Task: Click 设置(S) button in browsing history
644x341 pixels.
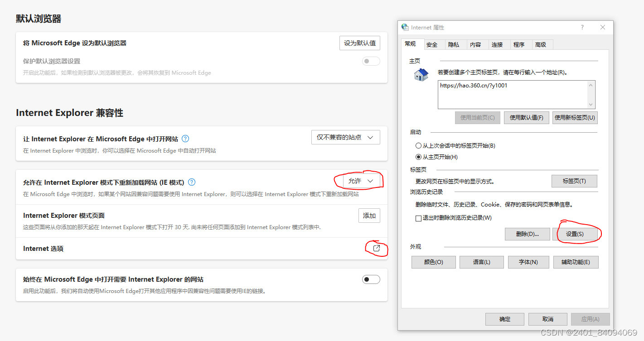Action: [575, 234]
